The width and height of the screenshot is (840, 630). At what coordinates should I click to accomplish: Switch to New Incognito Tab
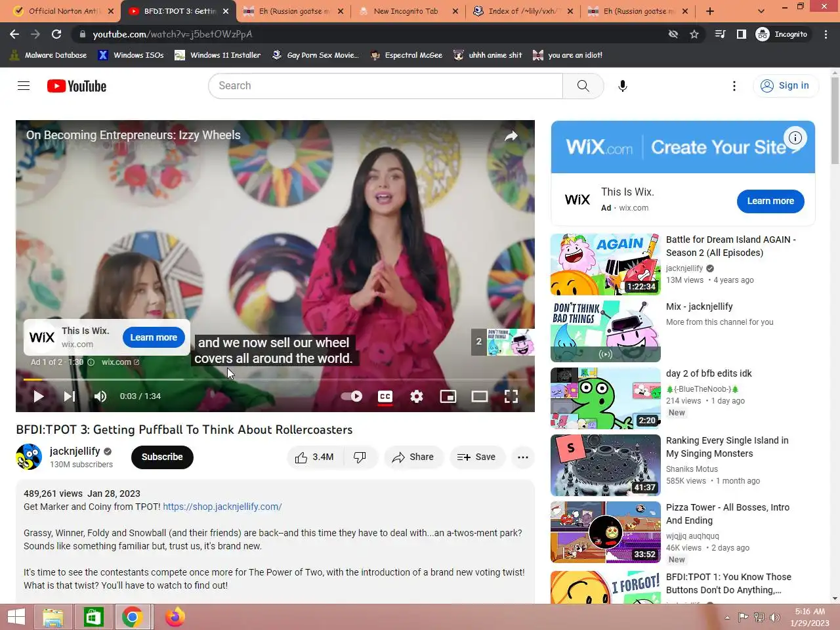click(x=406, y=11)
